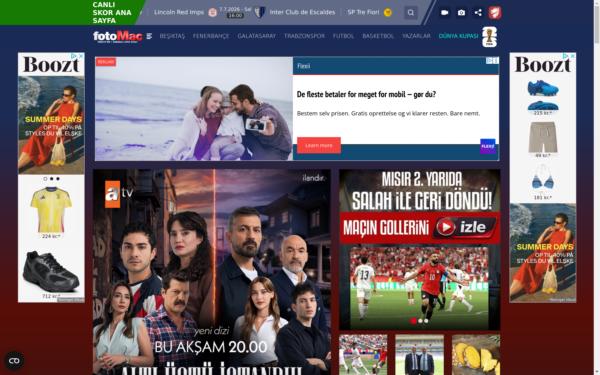The height and width of the screenshot is (375, 600).
Task: Open the FENERBAHÇE menu item
Action: (211, 36)
